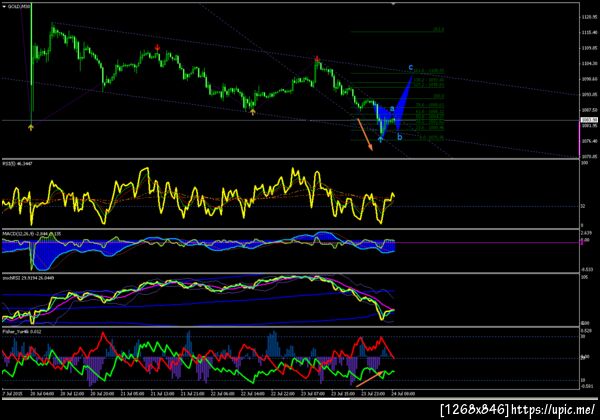The height and width of the screenshot is (420, 600).
Task: Select the yellow up arrow below the first spike
Action: [31, 127]
